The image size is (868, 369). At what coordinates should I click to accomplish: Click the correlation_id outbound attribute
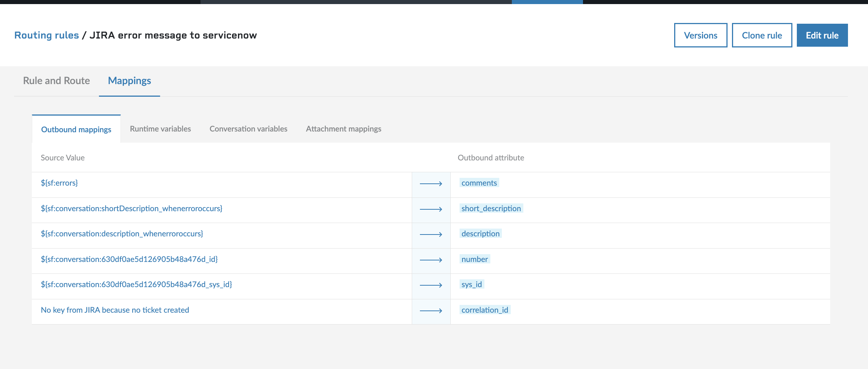click(x=485, y=310)
